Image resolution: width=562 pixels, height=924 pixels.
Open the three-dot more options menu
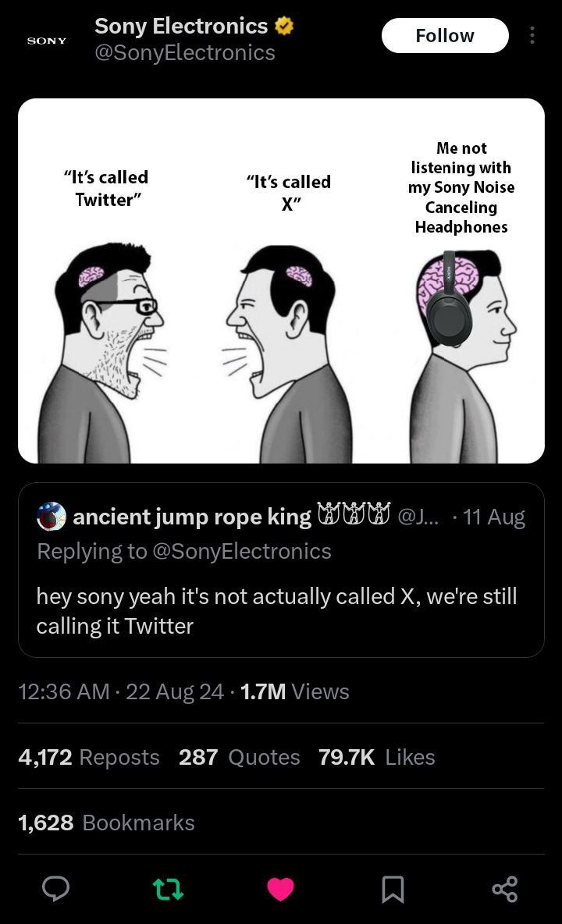pos(532,36)
